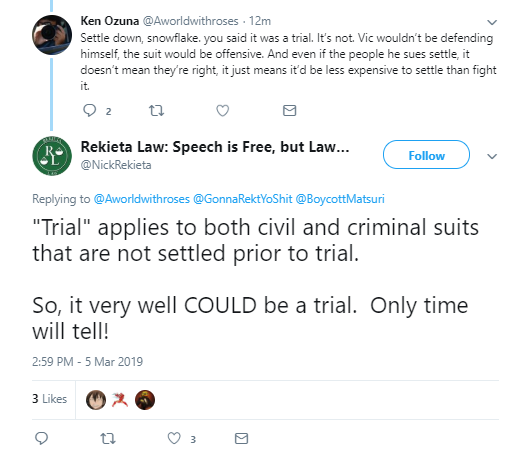Open more options chevron on Ken Ozuna's tweet

[492, 23]
